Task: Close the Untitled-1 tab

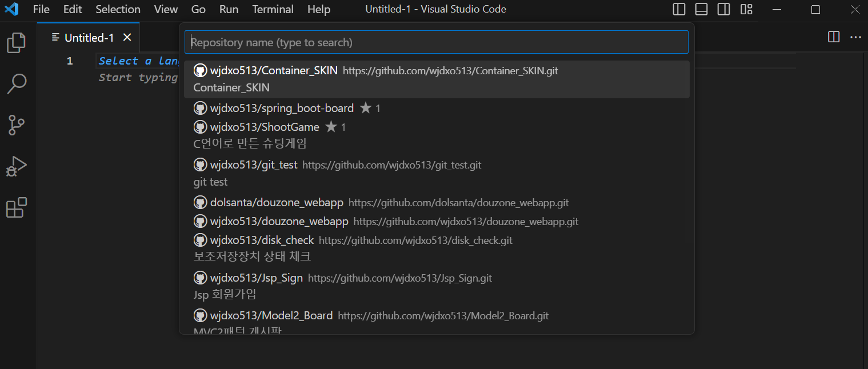Action: (127, 37)
